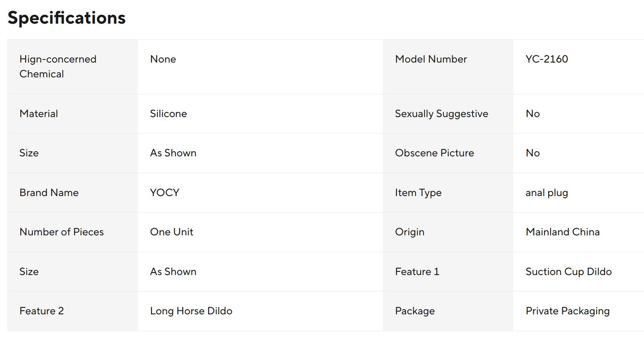Viewport: 644px width, 338px height.
Task: Click the Material label cell
Action: pyautogui.click(x=72, y=114)
